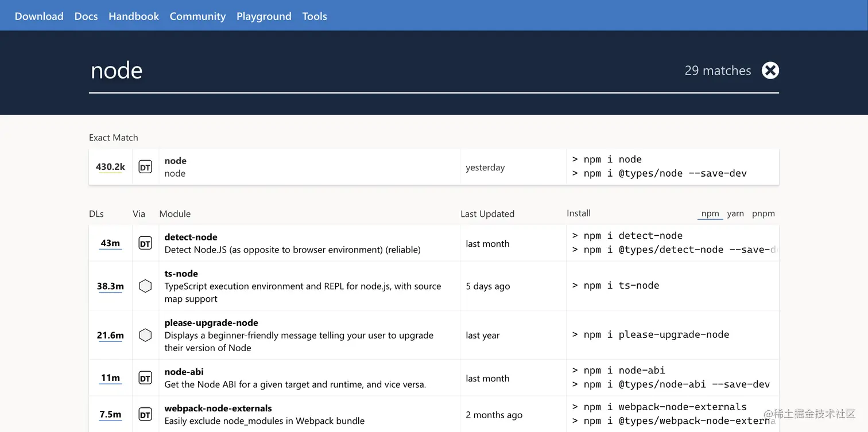This screenshot has height=432, width=868.
Task: Open the exact match 'node' module
Action: [x=175, y=161]
